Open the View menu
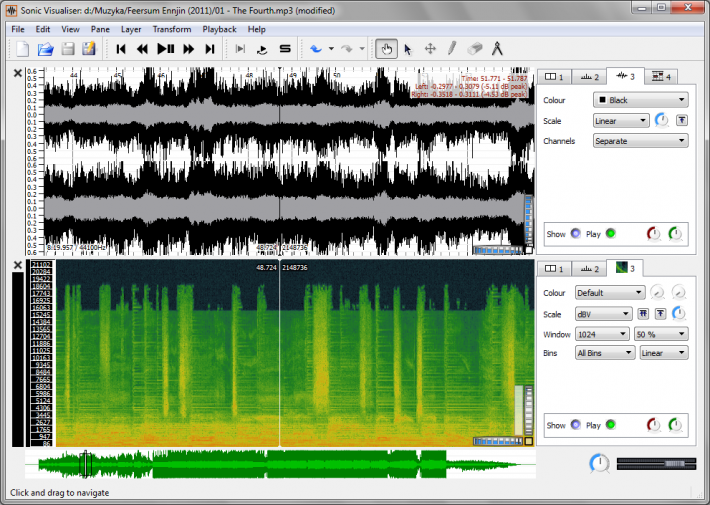 (70, 29)
